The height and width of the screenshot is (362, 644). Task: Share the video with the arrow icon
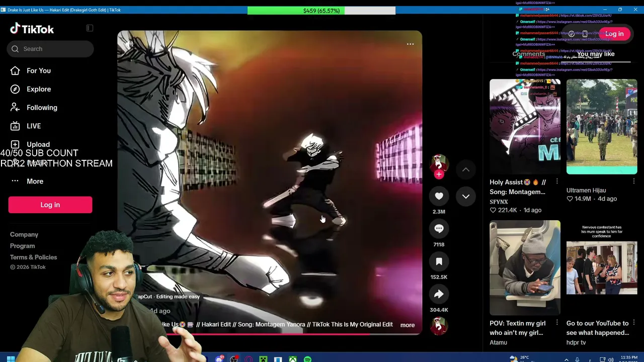439,294
